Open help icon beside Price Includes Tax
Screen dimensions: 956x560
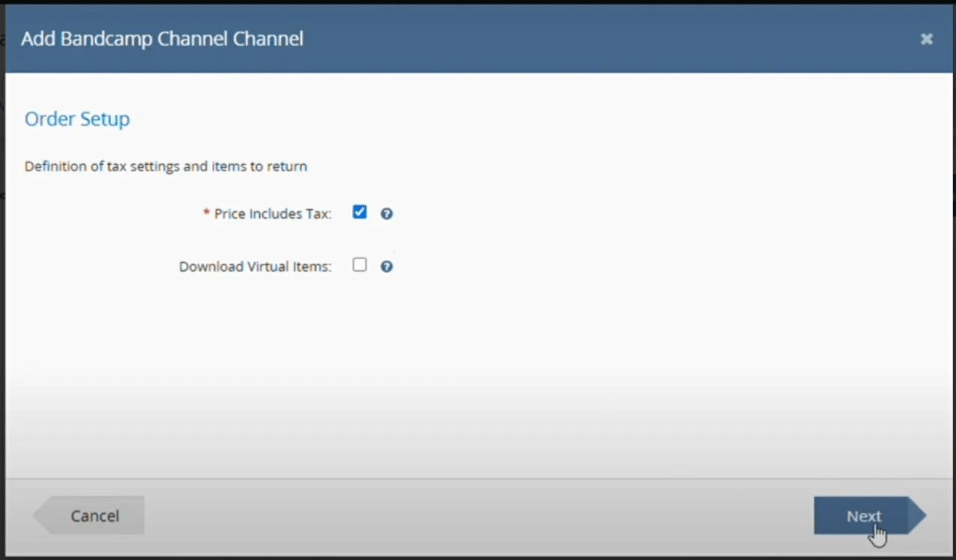[x=387, y=214]
